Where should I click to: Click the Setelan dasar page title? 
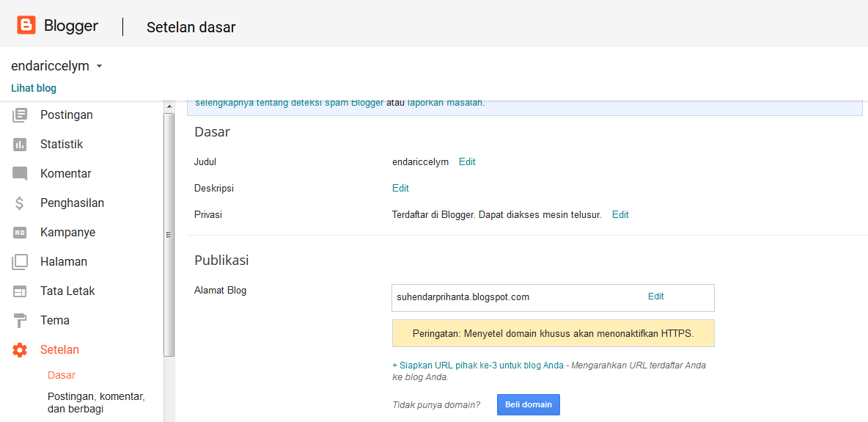point(191,27)
